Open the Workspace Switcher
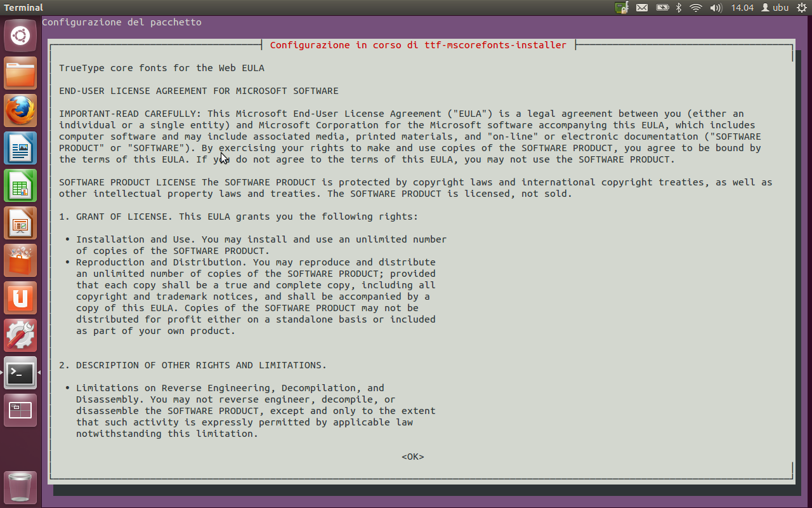This screenshot has width=812, height=508. coord(20,410)
